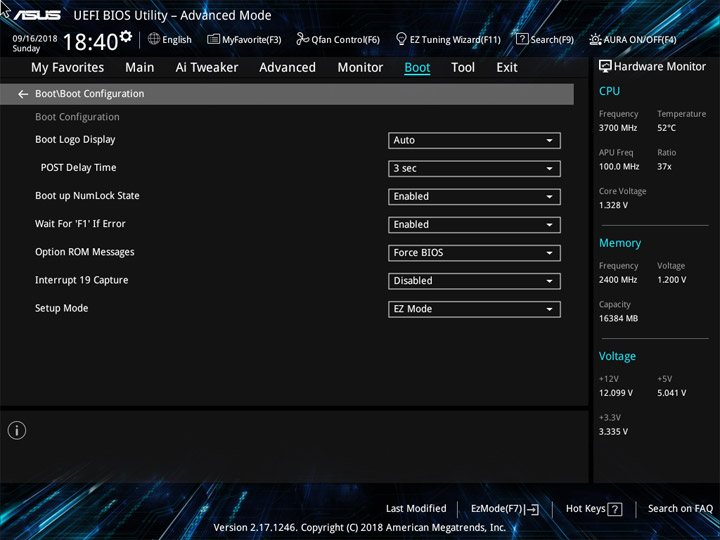Screen dimensions: 720x540
Task: Click the Hardware Monitor screen icon
Action: [605, 67]
